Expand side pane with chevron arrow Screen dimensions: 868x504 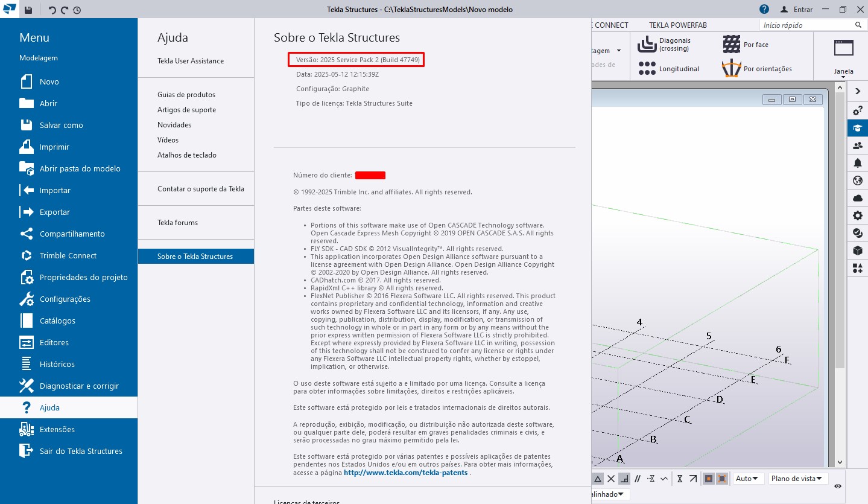coord(858,91)
